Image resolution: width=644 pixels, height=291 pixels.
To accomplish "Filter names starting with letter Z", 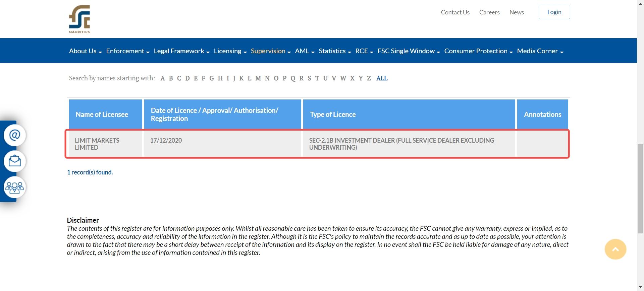I will click(369, 78).
